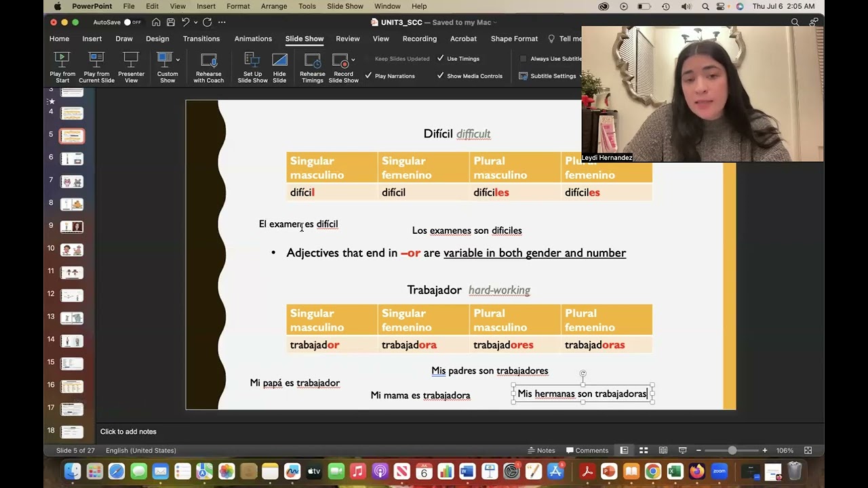This screenshot has height=488, width=868.
Task: Open the Format menu in menu bar
Action: tap(238, 6)
